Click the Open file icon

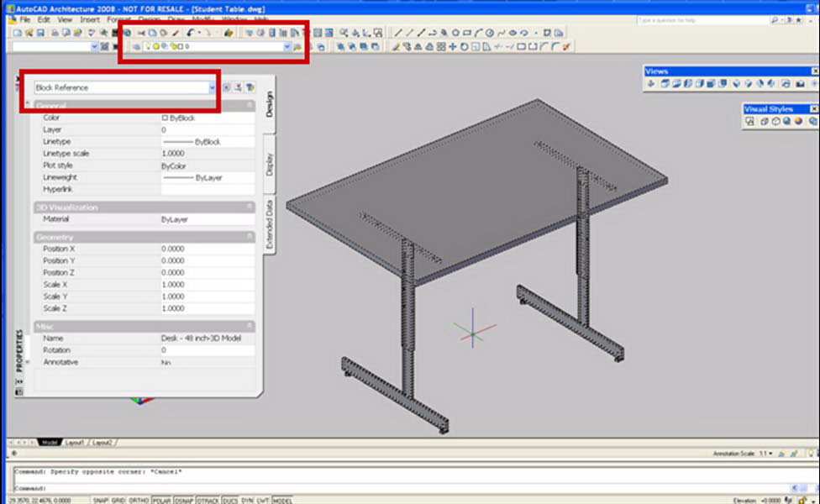click(29, 33)
